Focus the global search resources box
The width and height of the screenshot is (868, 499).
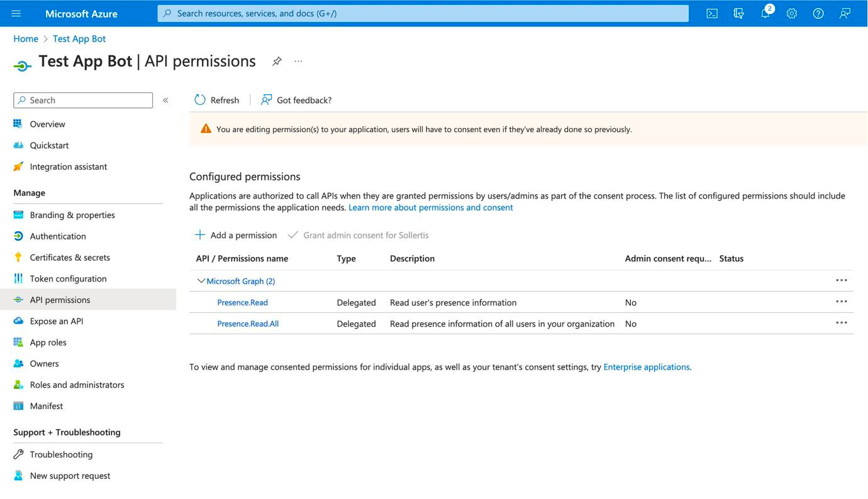[x=423, y=13]
